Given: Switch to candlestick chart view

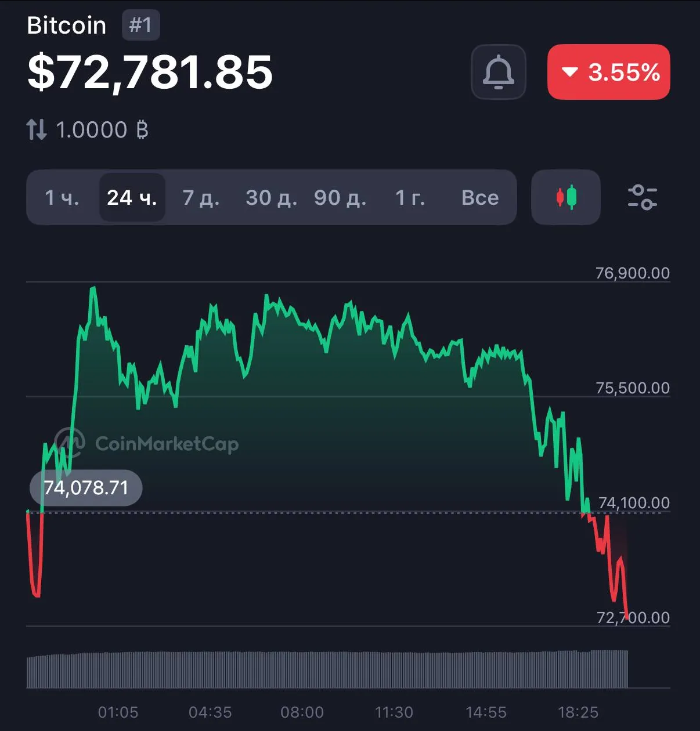Looking at the screenshot, I should tap(566, 197).
